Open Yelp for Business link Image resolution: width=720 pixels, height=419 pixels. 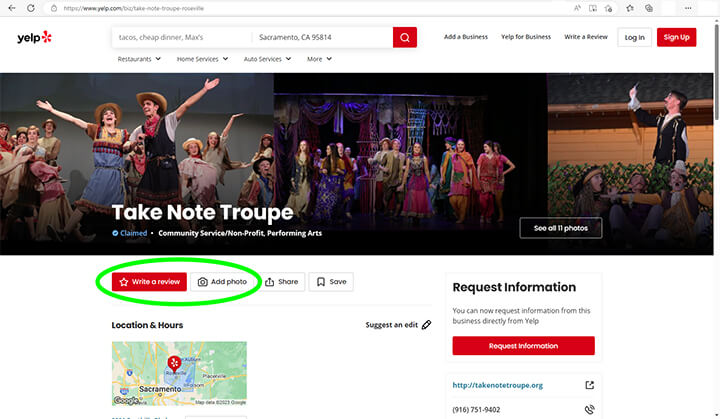pos(526,37)
